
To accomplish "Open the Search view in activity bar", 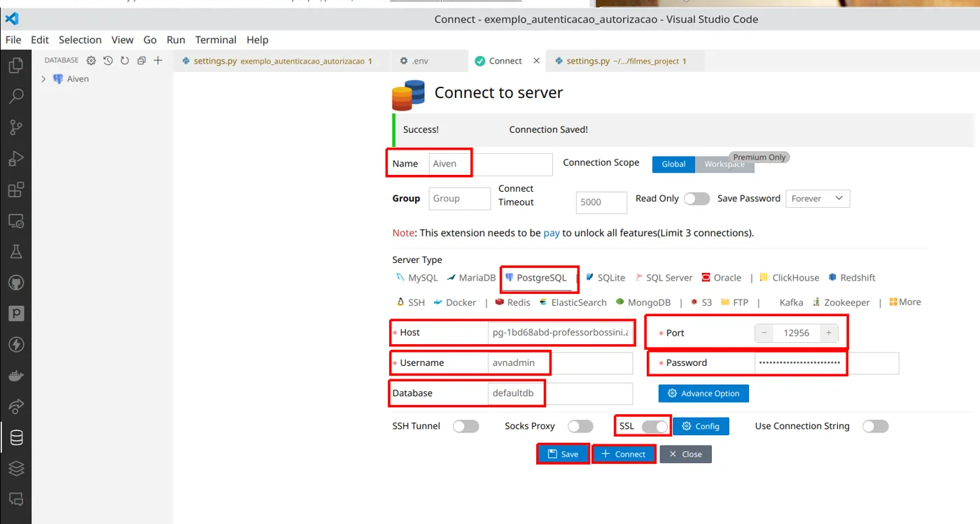I will click(15, 97).
